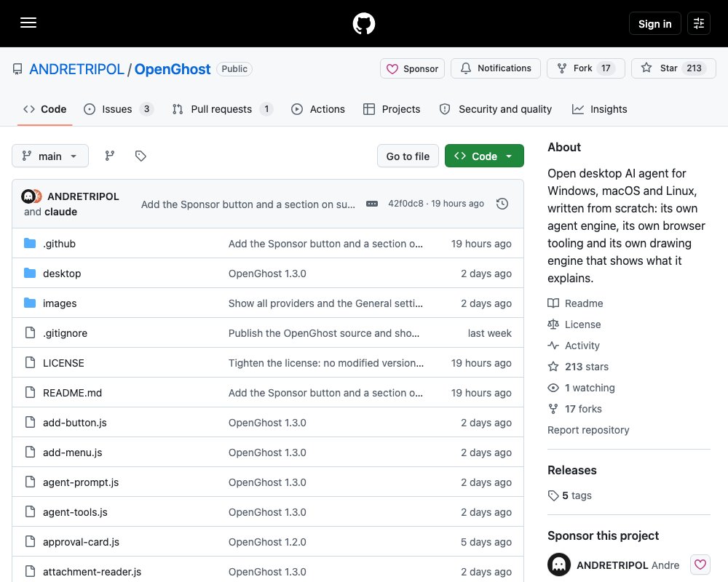Open the Actions tab
728x582 pixels.
click(318, 109)
